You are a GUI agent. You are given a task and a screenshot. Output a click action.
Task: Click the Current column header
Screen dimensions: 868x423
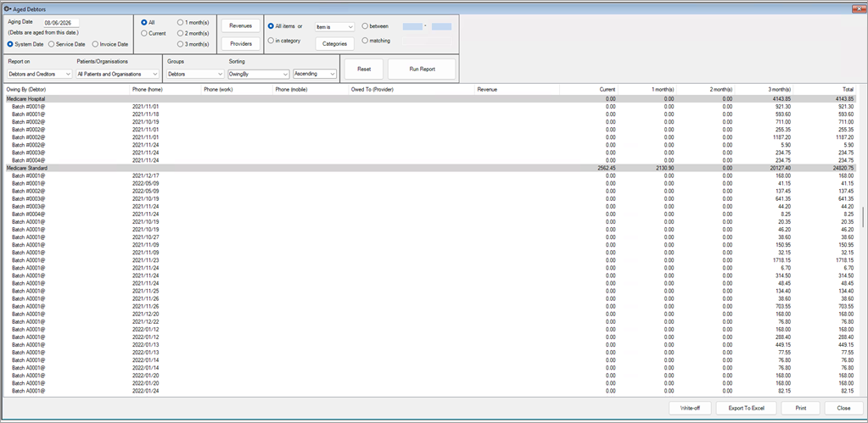[589, 89]
